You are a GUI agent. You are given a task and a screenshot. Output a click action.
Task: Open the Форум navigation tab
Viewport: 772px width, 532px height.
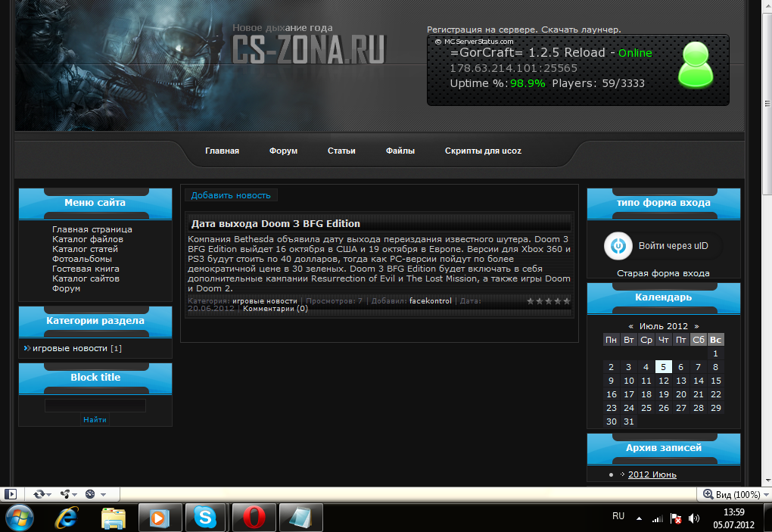click(x=283, y=151)
